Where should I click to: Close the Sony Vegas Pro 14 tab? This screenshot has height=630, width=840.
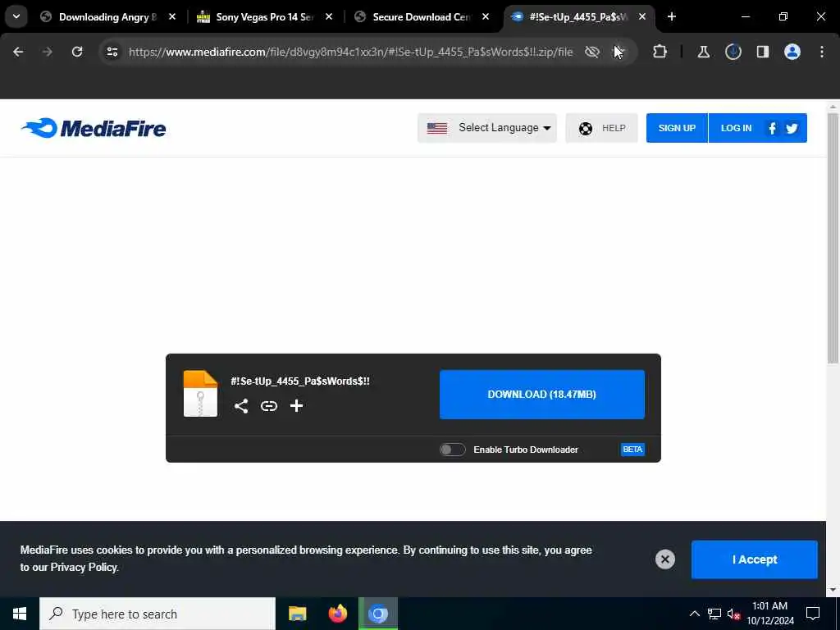click(x=329, y=16)
